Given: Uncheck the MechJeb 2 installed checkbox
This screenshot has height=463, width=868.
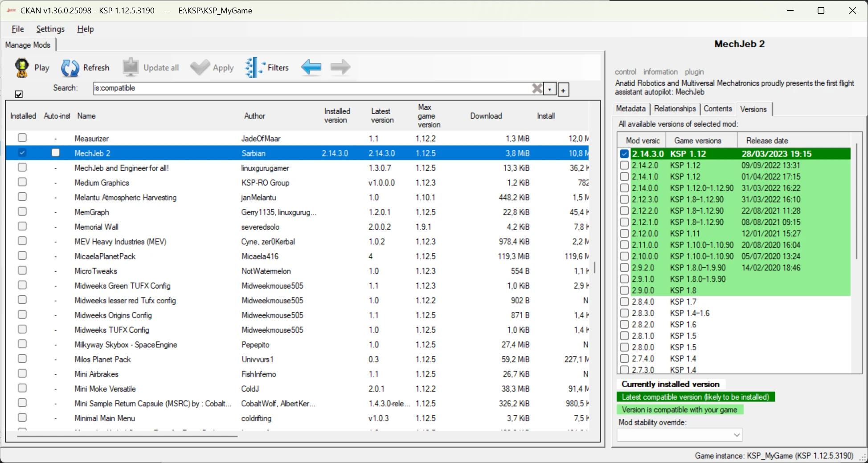Looking at the screenshot, I should (x=22, y=153).
